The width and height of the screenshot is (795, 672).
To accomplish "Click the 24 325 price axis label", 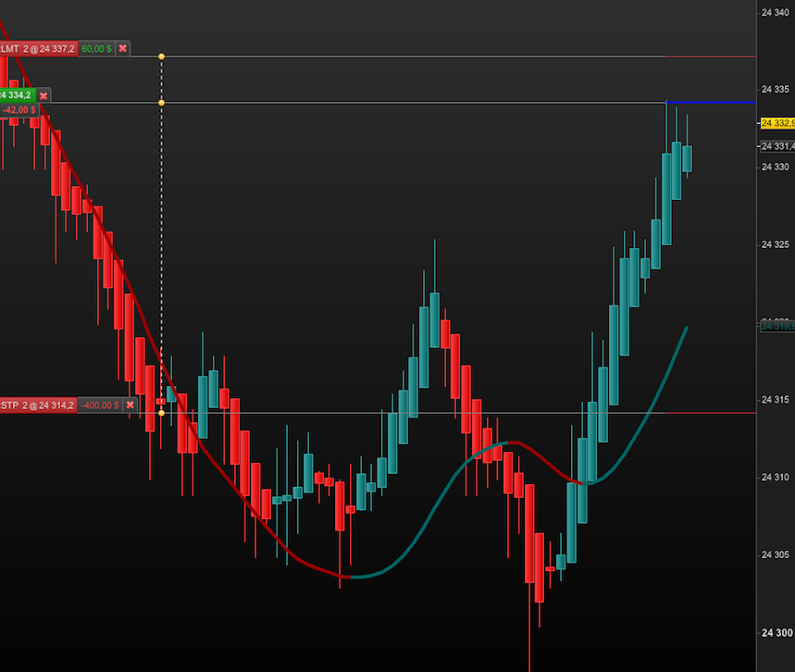I will pos(776,244).
